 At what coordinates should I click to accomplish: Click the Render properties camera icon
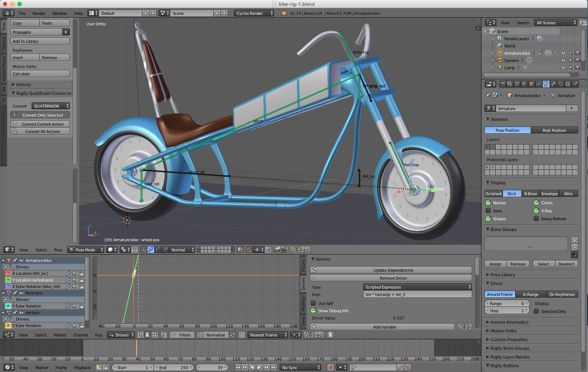click(x=503, y=84)
